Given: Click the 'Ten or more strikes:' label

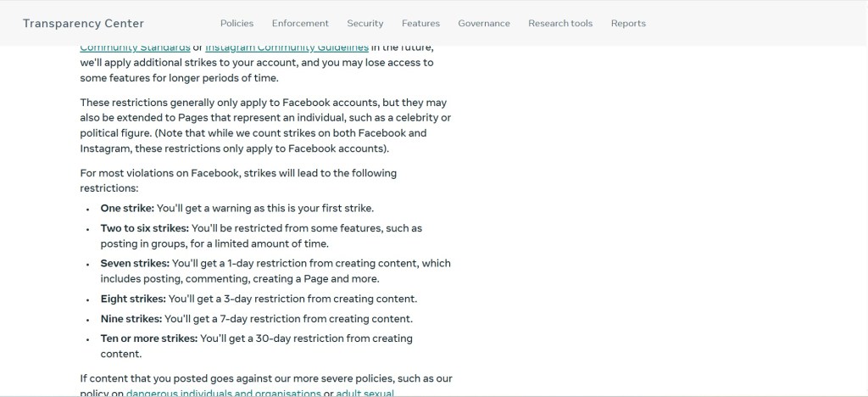Looking at the screenshot, I should tap(149, 338).
